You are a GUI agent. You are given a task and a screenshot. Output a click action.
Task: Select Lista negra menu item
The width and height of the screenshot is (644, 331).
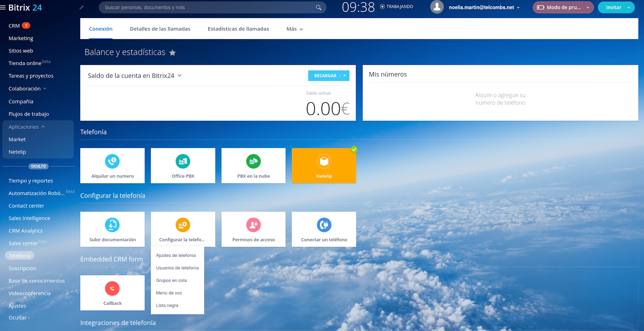[167, 305]
